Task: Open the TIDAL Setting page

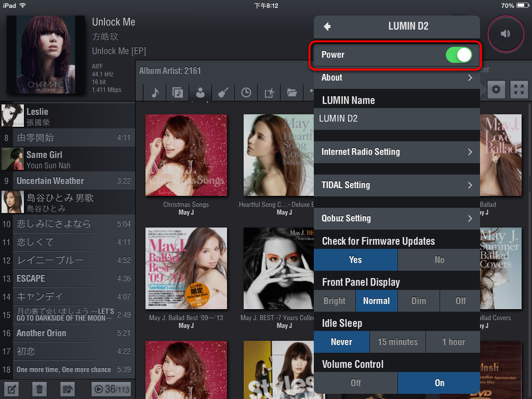Action: 396,185
